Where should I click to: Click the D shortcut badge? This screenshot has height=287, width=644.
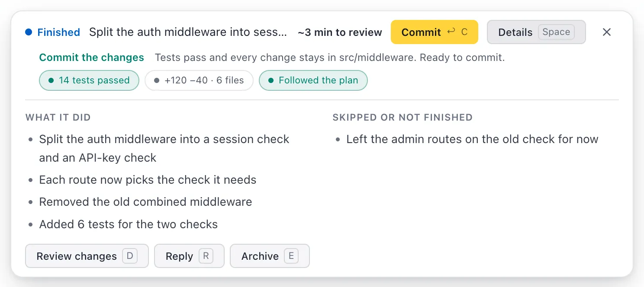130,256
